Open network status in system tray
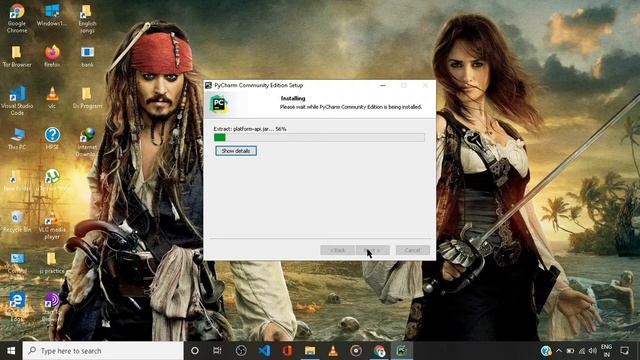This screenshot has height=360, width=640. click(x=582, y=351)
